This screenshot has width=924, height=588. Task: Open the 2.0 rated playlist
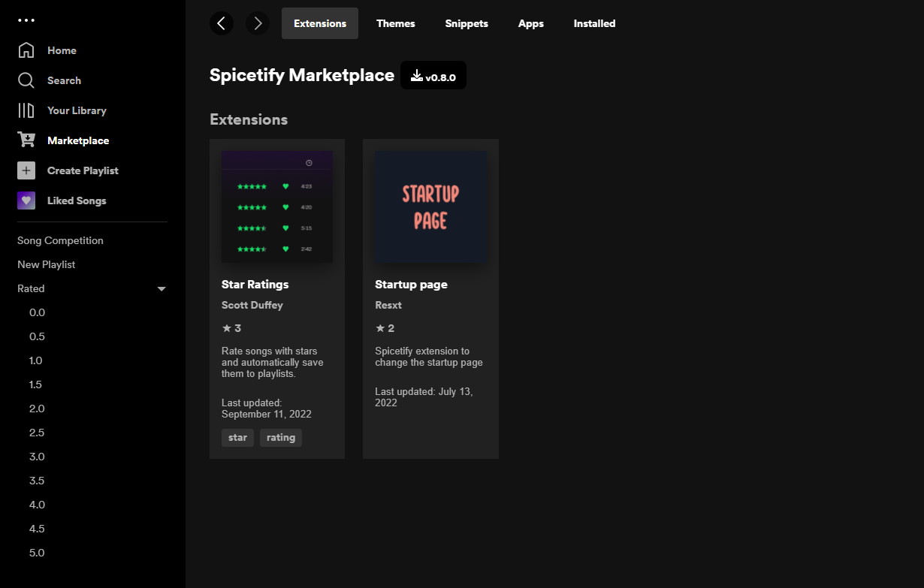pyautogui.click(x=37, y=409)
